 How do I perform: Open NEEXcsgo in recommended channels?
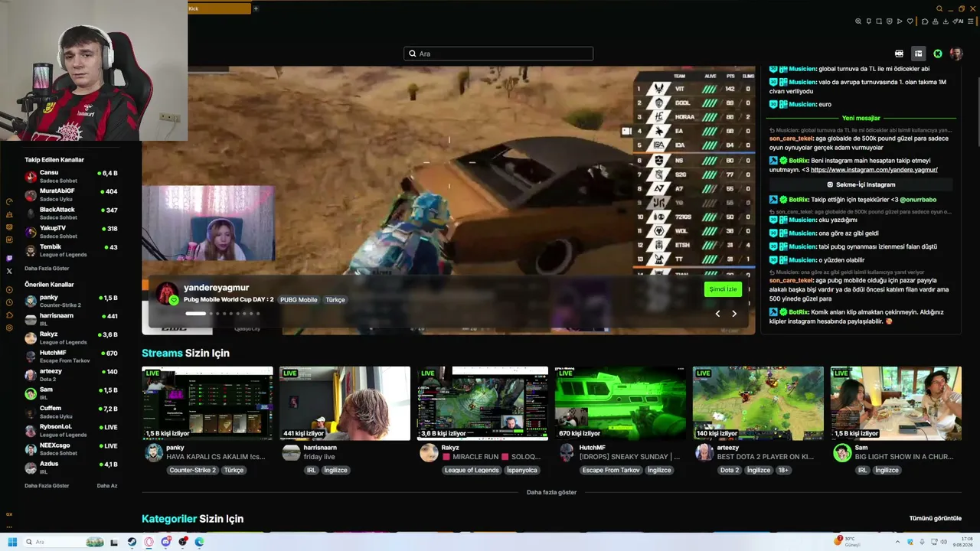[x=71, y=448]
